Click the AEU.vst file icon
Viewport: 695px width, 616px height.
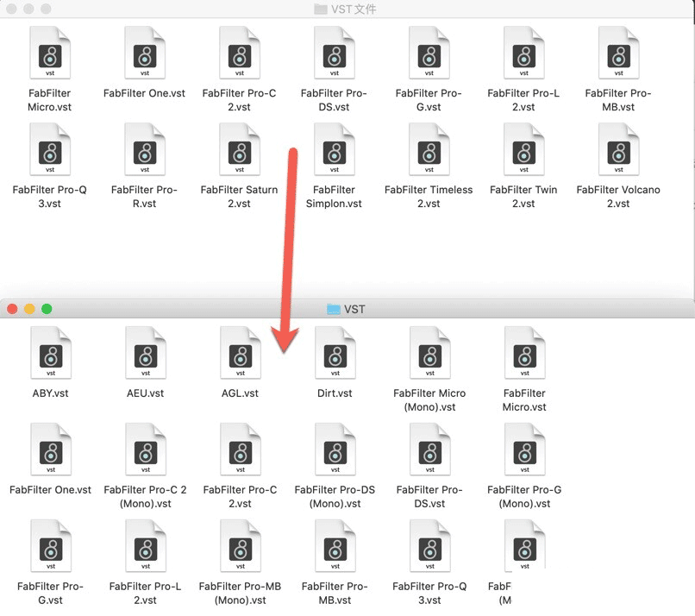146,353
